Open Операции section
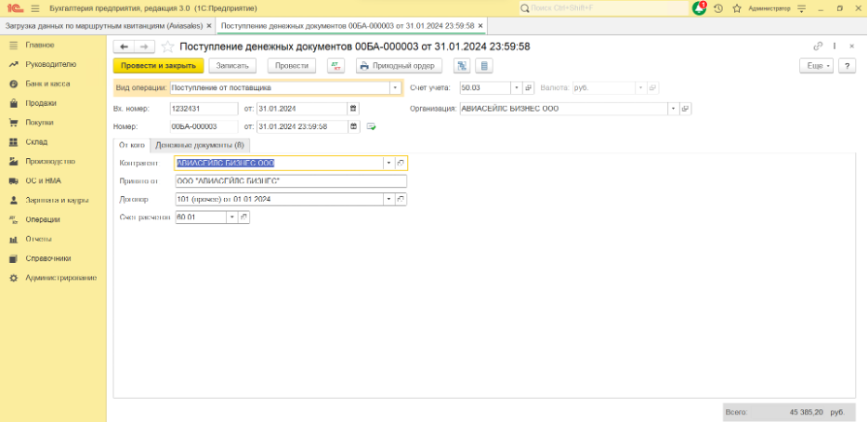This screenshot has height=422, width=868. pyautogui.click(x=43, y=219)
